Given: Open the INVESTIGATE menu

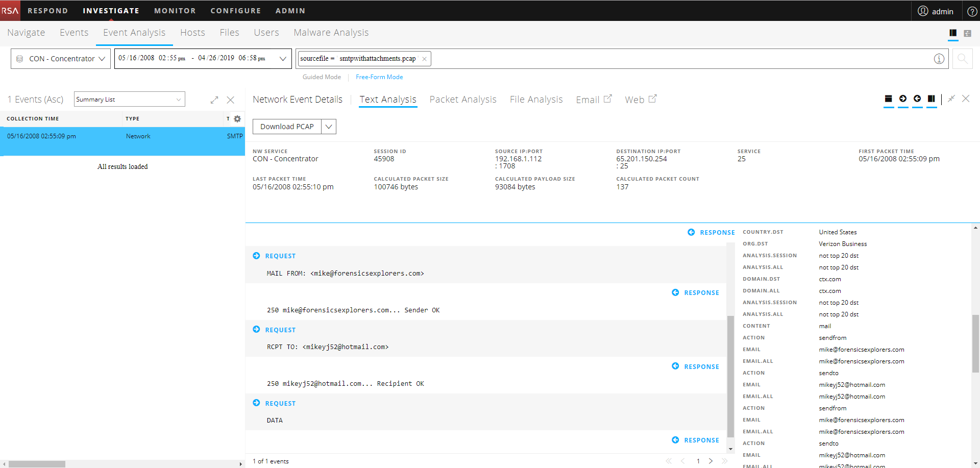Looking at the screenshot, I should 111,10.
